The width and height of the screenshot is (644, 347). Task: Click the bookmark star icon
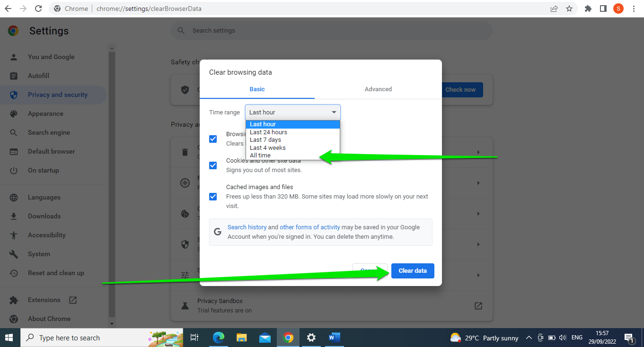pos(569,9)
